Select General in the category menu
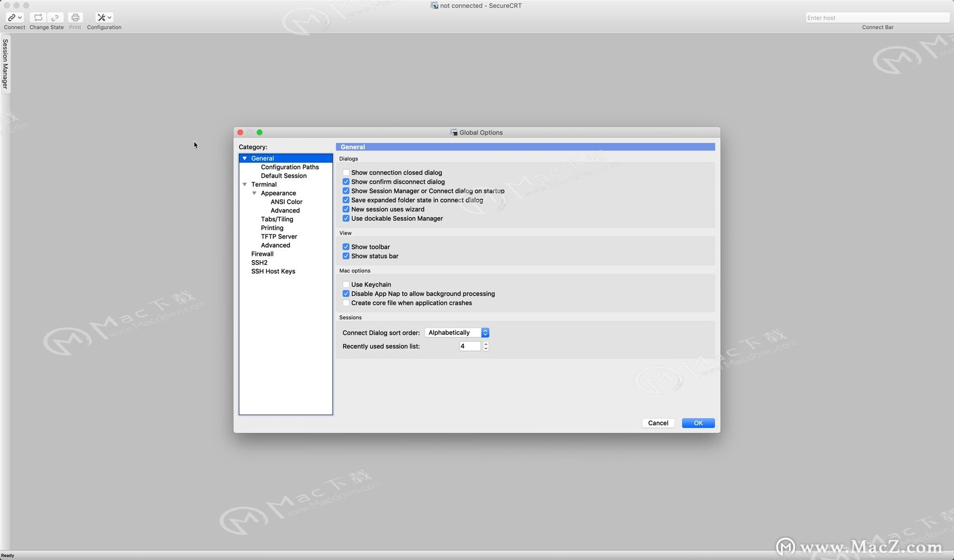This screenshot has height=560, width=954. (262, 158)
